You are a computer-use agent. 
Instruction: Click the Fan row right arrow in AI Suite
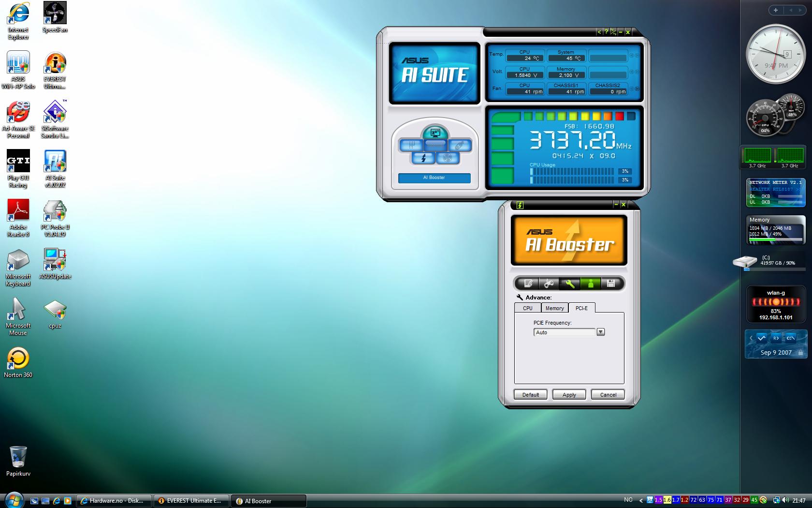pos(637,89)
